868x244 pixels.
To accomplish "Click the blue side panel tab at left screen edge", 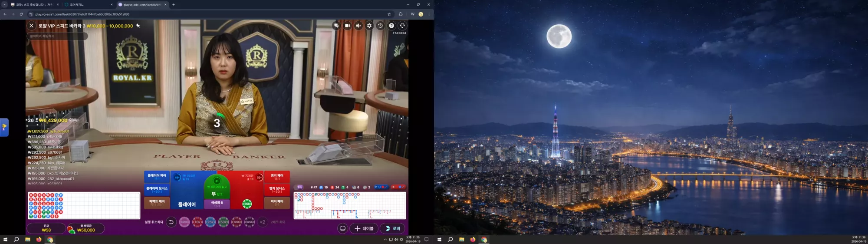I will pyautogui.click(x=4, y=127).
